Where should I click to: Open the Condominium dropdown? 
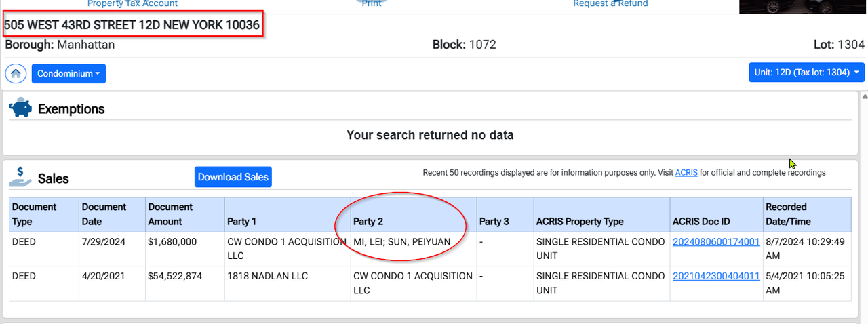[x=68, y=73]
